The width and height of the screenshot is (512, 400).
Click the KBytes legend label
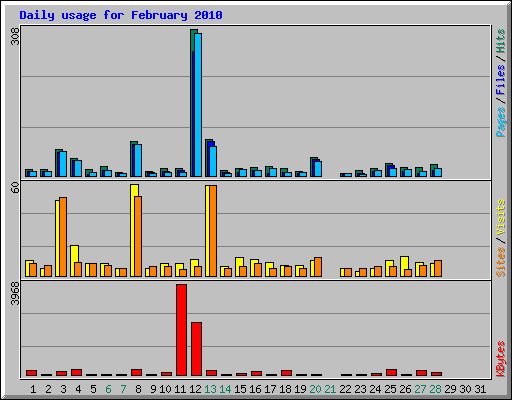[500, 359]
